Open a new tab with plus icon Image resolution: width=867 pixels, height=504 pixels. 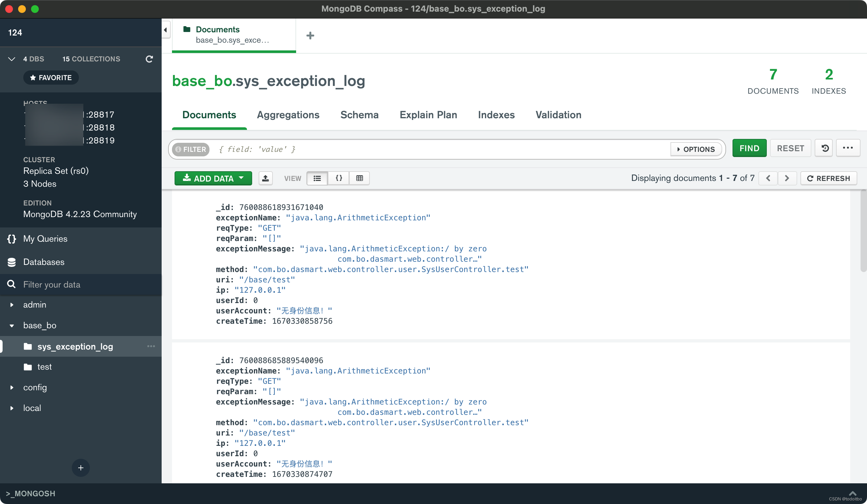[x=310, y=36]
